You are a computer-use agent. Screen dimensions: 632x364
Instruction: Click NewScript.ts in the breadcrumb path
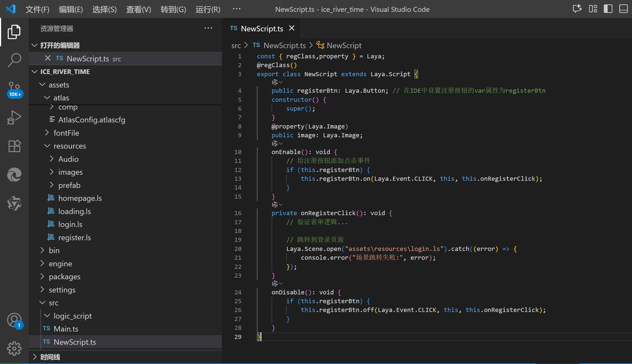[x=284, y=45]
